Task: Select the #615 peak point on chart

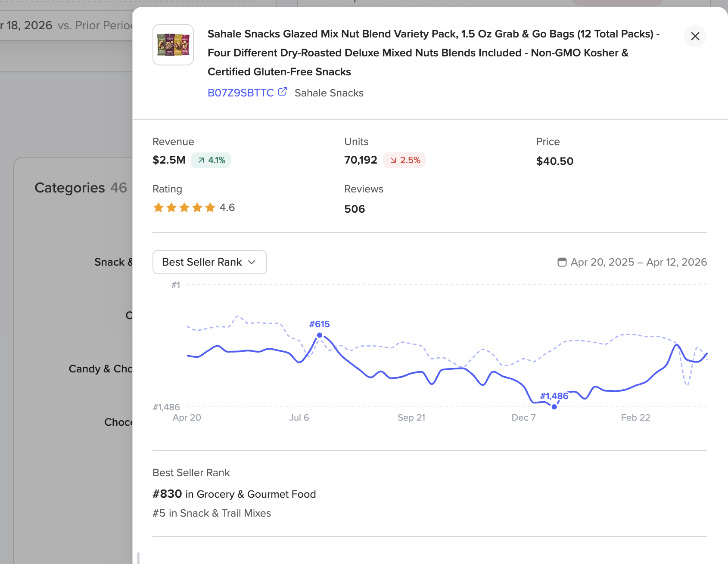Action: click(320, 335)
